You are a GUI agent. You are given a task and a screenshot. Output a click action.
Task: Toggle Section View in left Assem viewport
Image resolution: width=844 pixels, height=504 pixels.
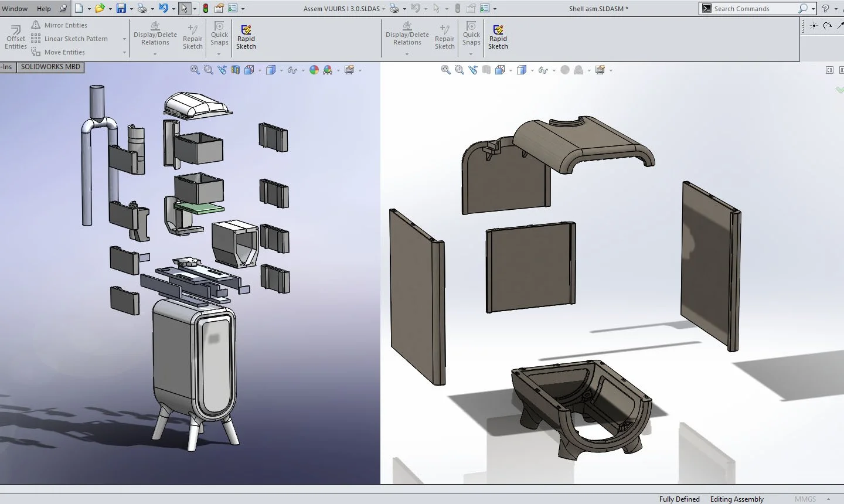click(x=236, y=70)
